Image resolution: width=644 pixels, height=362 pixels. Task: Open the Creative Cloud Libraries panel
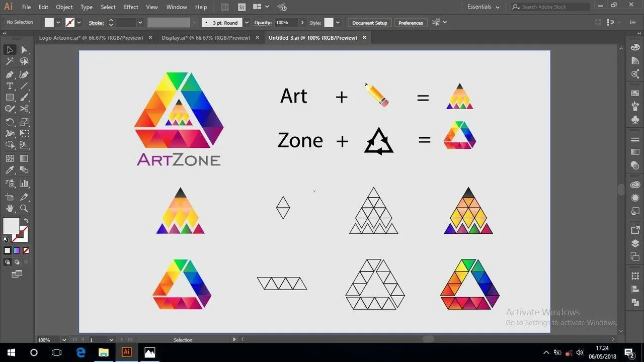pyautogui.click(x=635, y=185)
